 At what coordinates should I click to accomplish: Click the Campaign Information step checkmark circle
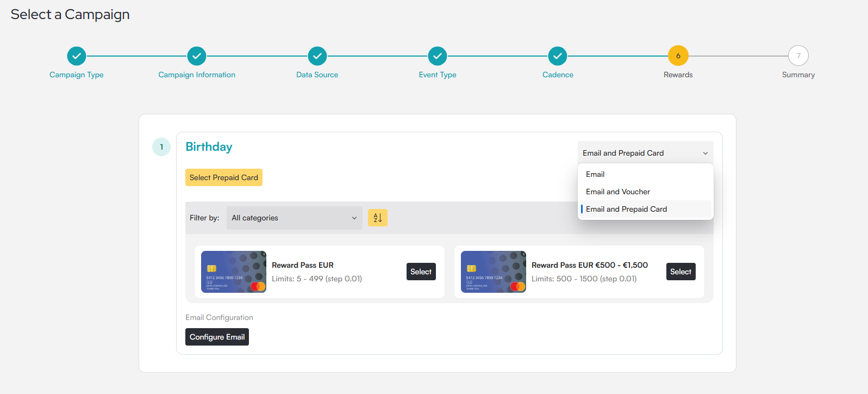point(197,56)
